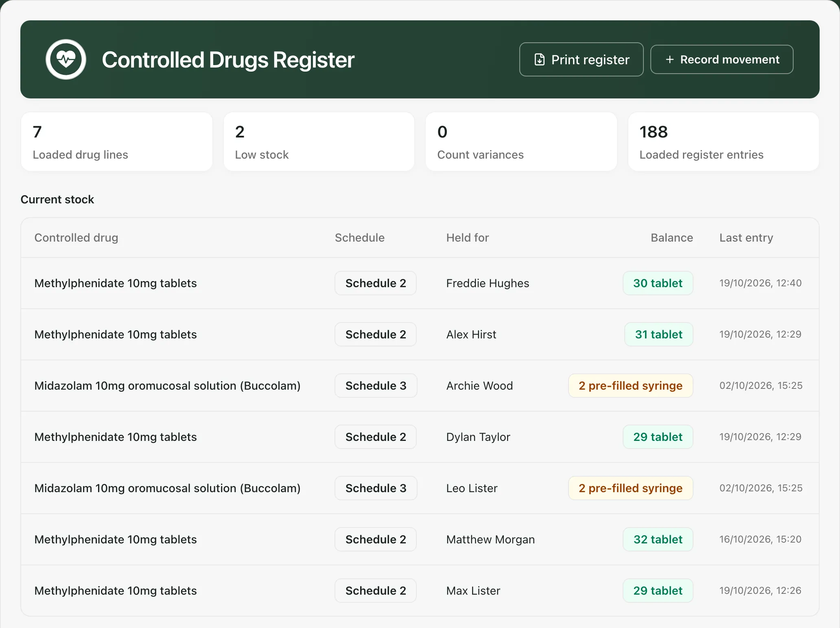Click the Schedule column header
This screenshot has width=840, height=628.
pyautogui.click(x=359, y=238)
